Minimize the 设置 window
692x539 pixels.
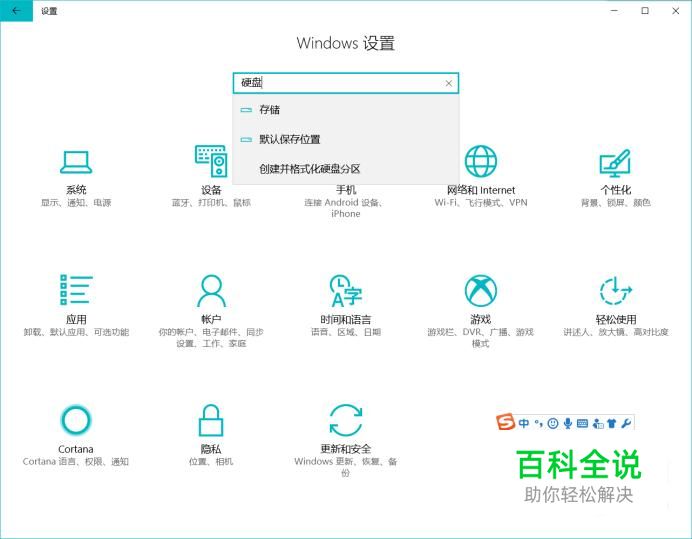coord(614,11)
